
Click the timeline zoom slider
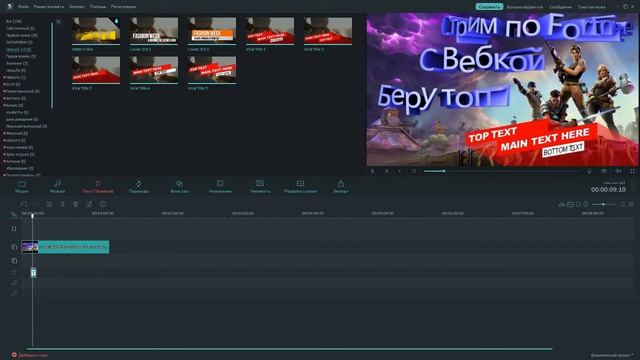[604, 204]
